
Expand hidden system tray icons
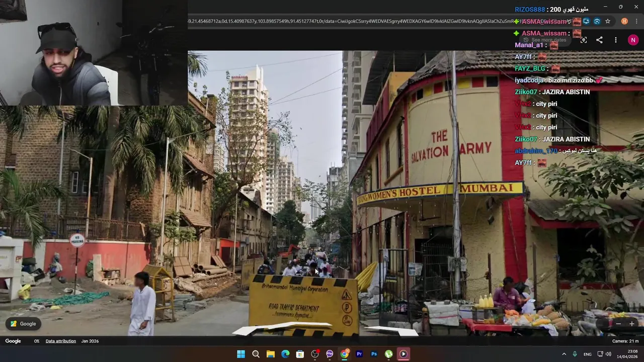tap(563, 354)
